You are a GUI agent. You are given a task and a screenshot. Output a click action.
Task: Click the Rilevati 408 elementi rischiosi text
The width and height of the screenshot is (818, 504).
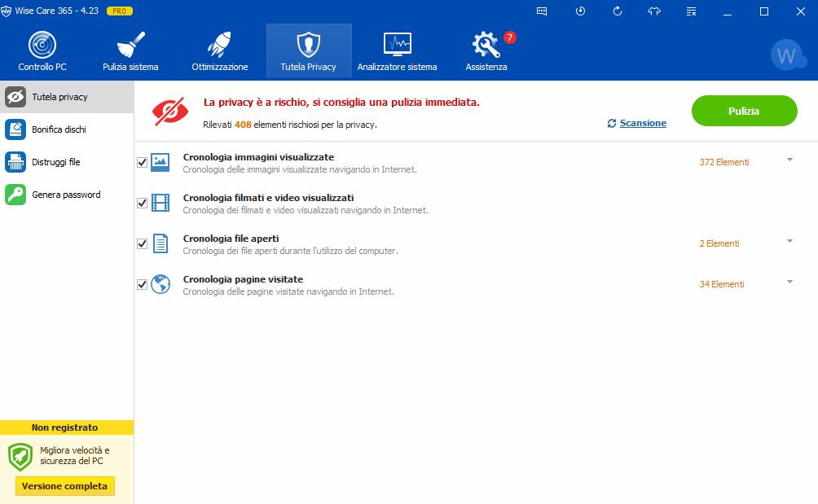pos(289,125)
